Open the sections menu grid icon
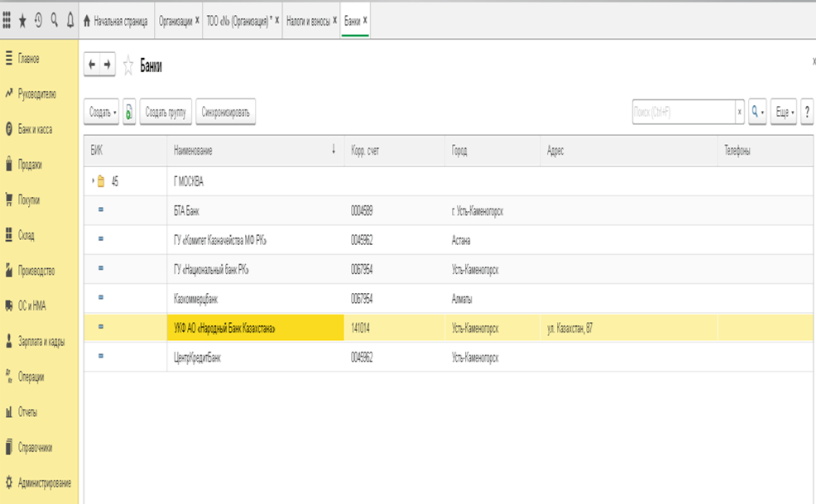 tap(7, 21)
